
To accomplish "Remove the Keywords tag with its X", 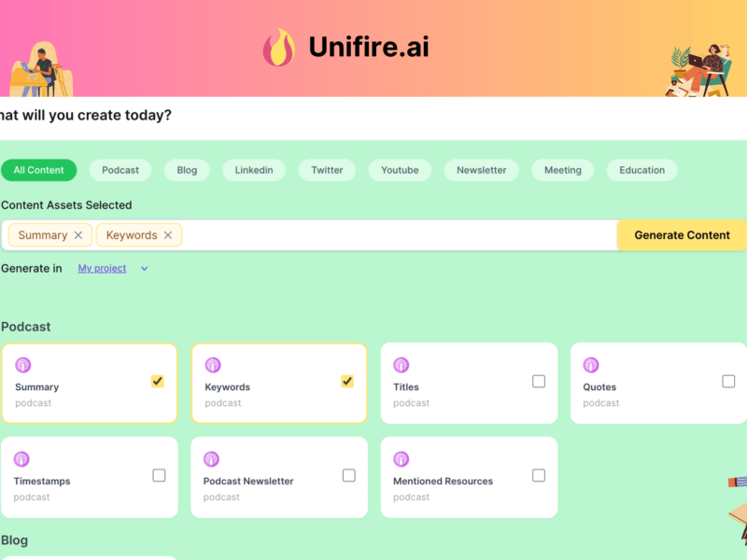I will tap(168, 235).
